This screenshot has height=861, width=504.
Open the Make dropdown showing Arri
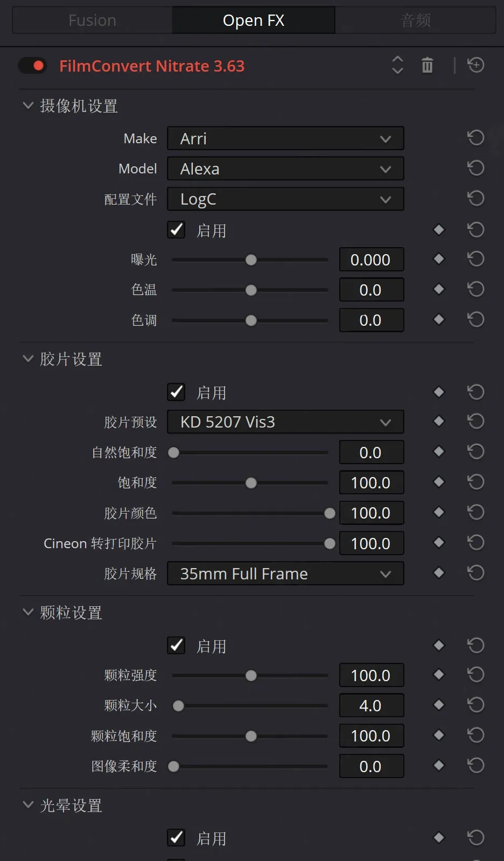tap(285, 139)
